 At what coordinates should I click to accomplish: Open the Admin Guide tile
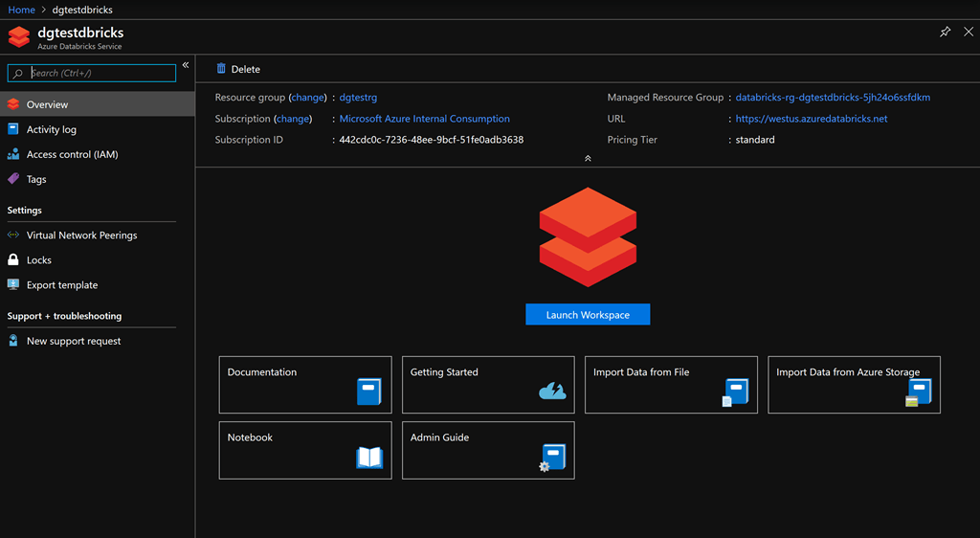[488, 451]
